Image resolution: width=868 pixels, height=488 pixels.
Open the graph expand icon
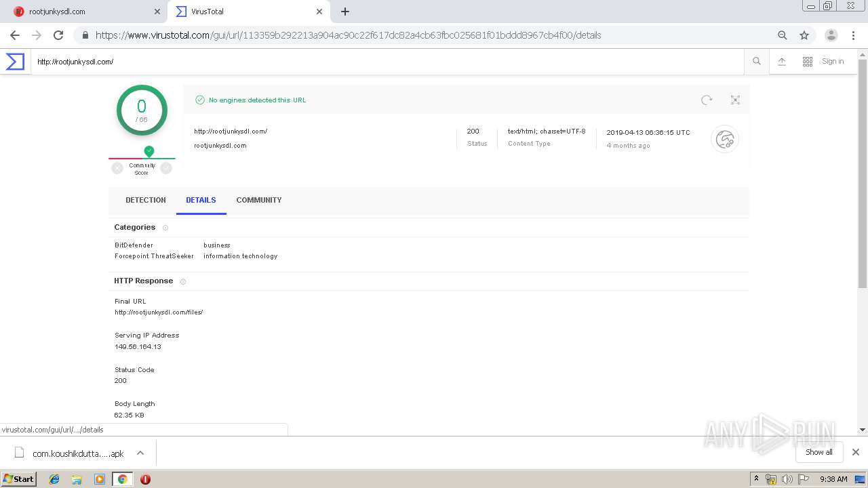pyautogui.click(x=735, y=100)
